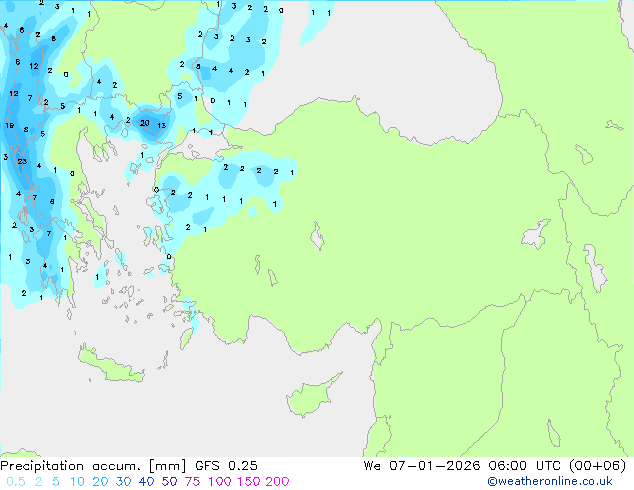
Task: Click the 75 value in the color legend
Action: tap(192, 482)
